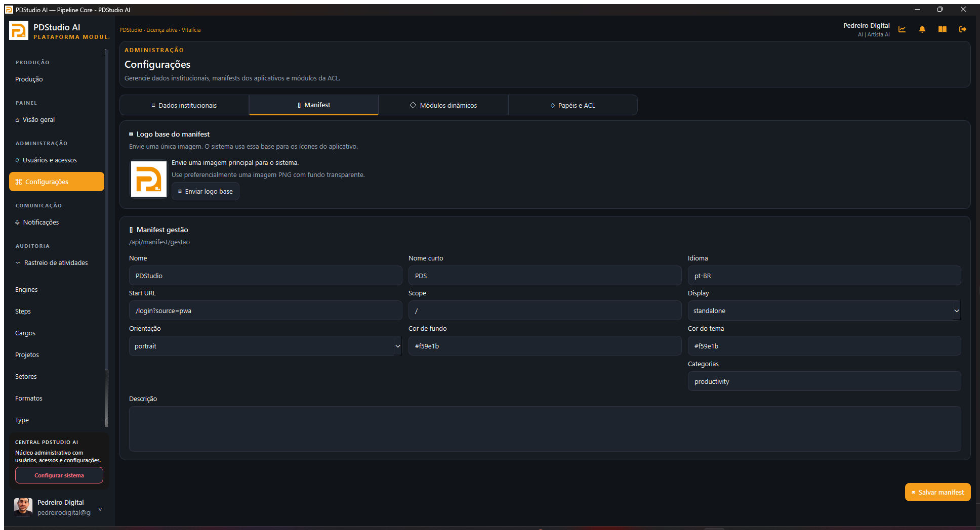
Task: Click Enviar logo base button
Action: (x=206, y=191)
